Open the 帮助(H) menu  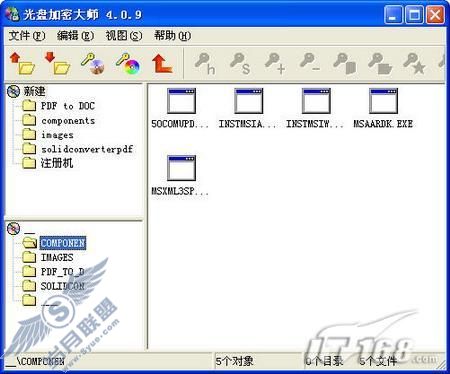[x=172, y=35]
